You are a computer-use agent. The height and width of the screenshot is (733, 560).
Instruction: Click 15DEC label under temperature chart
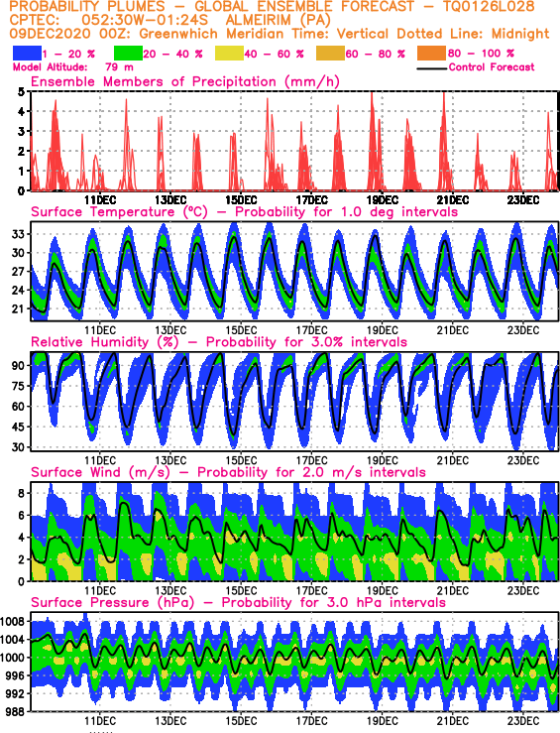(241, 330)
